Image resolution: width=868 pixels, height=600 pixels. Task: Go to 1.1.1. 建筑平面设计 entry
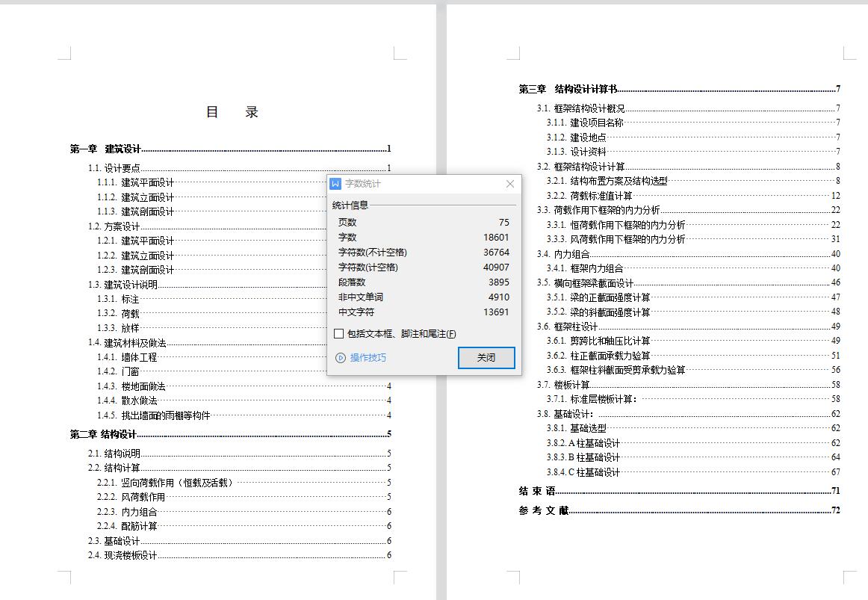[211, 182]
